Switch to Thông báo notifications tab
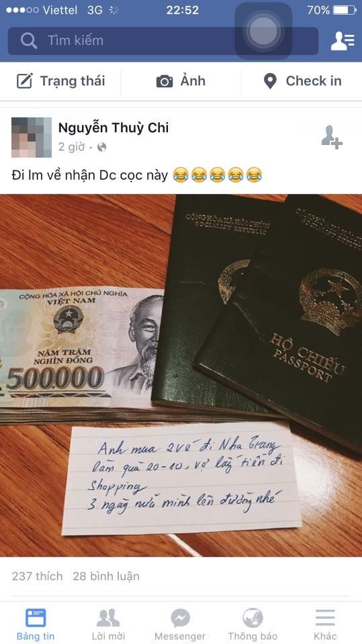This screenshot has width=362, height=644. click(253, 625)
